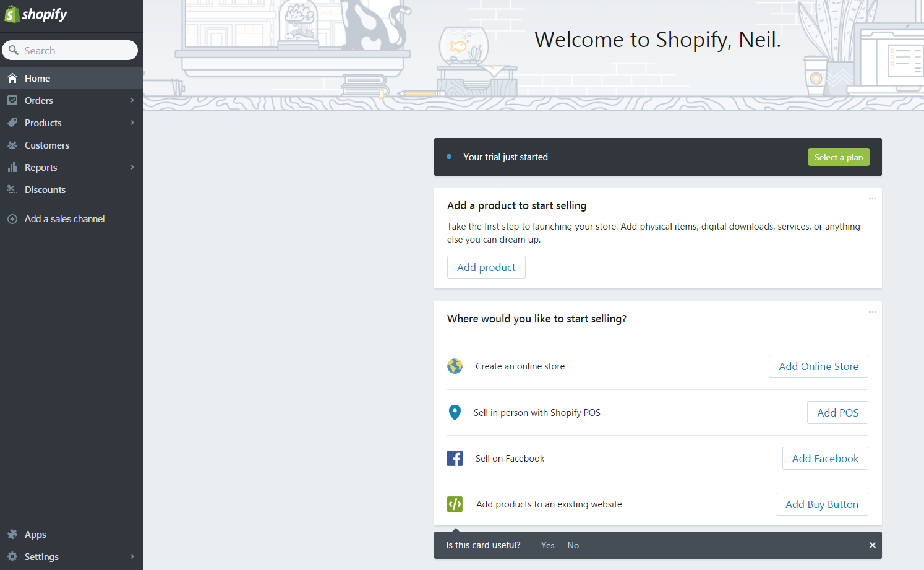Click the 'Sell on Facebook' text

pyautogui.click(x=510, y=459)
